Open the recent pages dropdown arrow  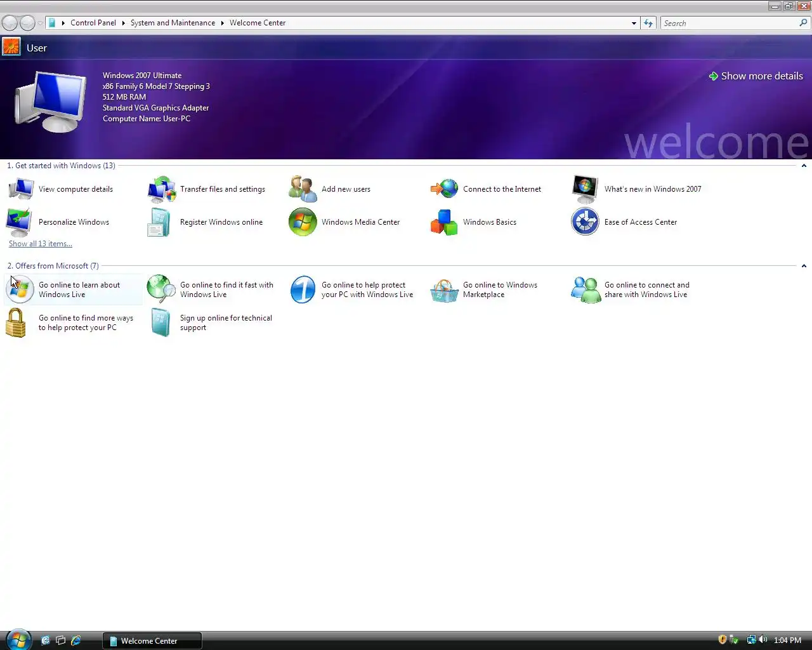coord(41,23)
